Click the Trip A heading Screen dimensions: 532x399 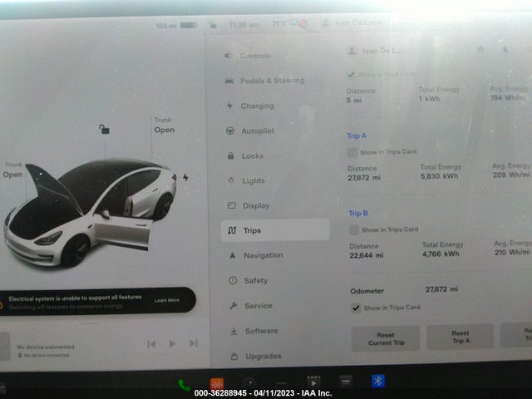pyautogui.click(x=357, y=135)
